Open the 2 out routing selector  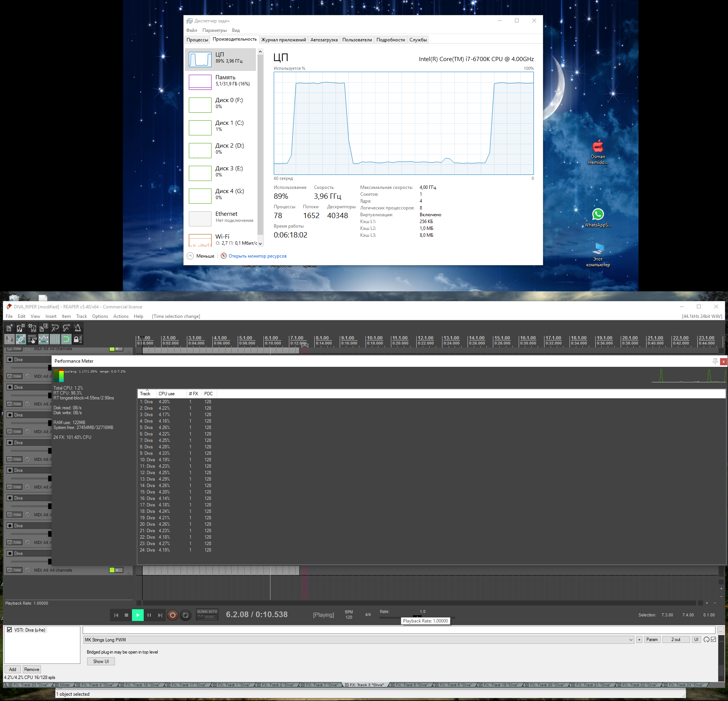click(676, 640)
